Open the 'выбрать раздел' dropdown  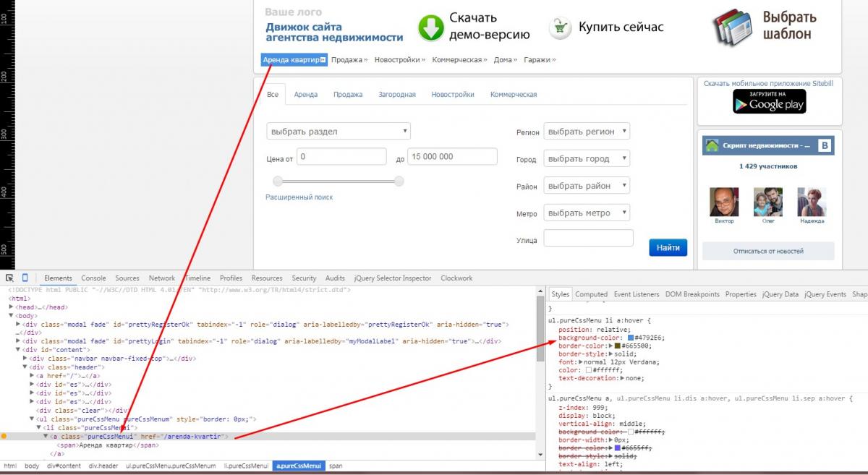[339, 132]
